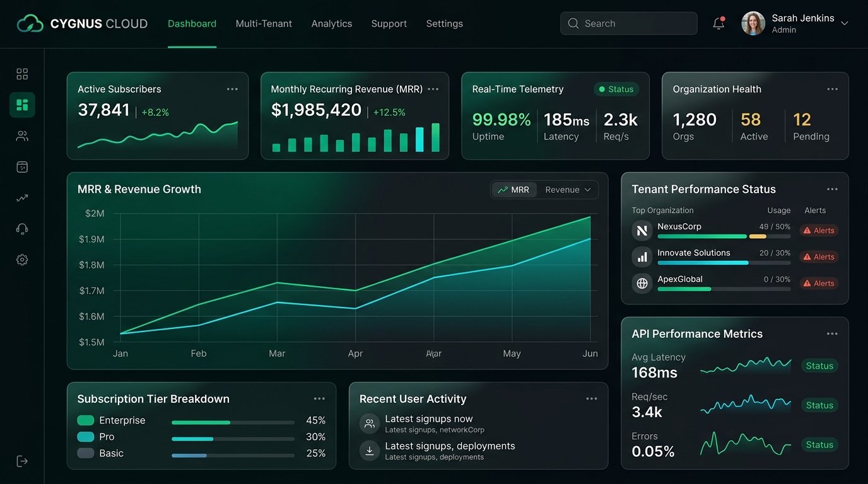Open the trend line icon in the sidebar
This screenshot has width=868, height=484.
click(22, 198)
